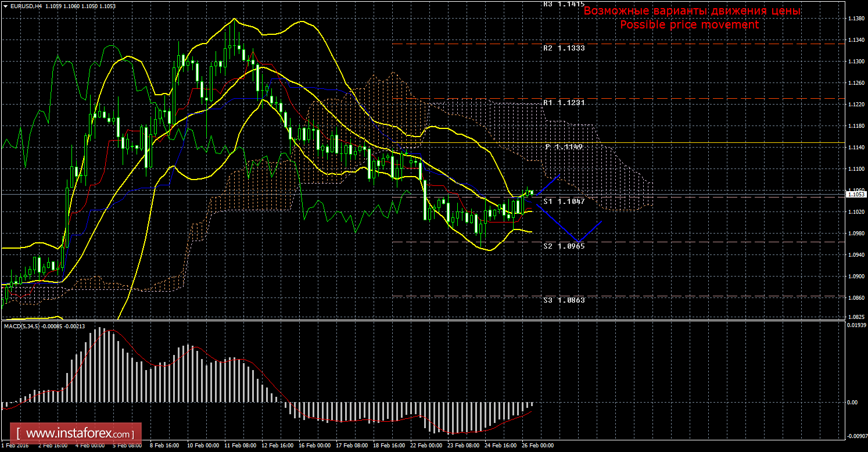Select the S1 1.1047 support level label
The height and width of the screenshot is (452, 868).
tap(564, 200)
